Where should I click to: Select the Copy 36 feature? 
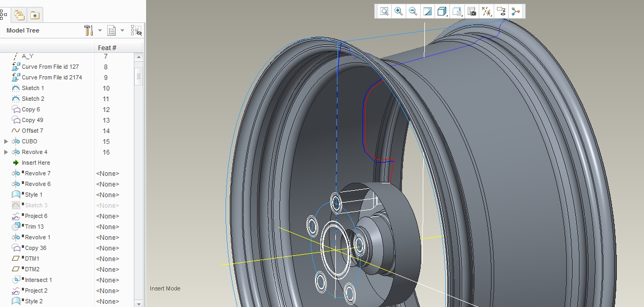[35, 248]
